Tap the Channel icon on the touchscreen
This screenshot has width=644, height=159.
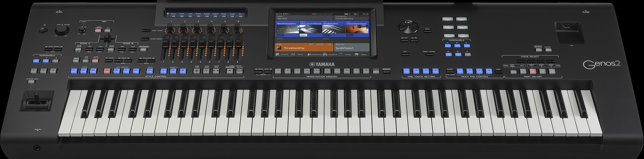coord(278,54)
